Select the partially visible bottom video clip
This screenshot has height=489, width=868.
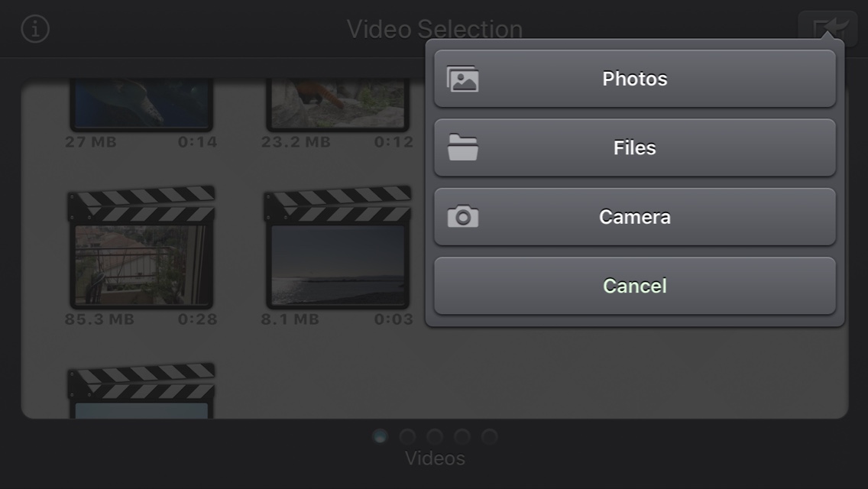click(x=141, y=390)
